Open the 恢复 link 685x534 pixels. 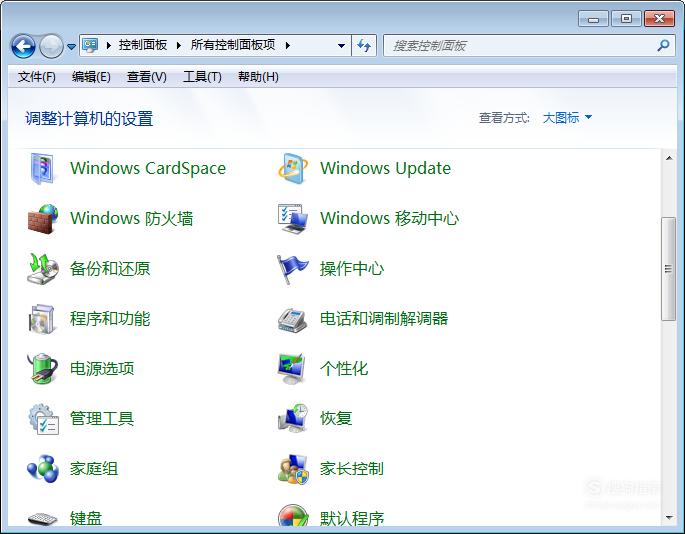point(336,419)
